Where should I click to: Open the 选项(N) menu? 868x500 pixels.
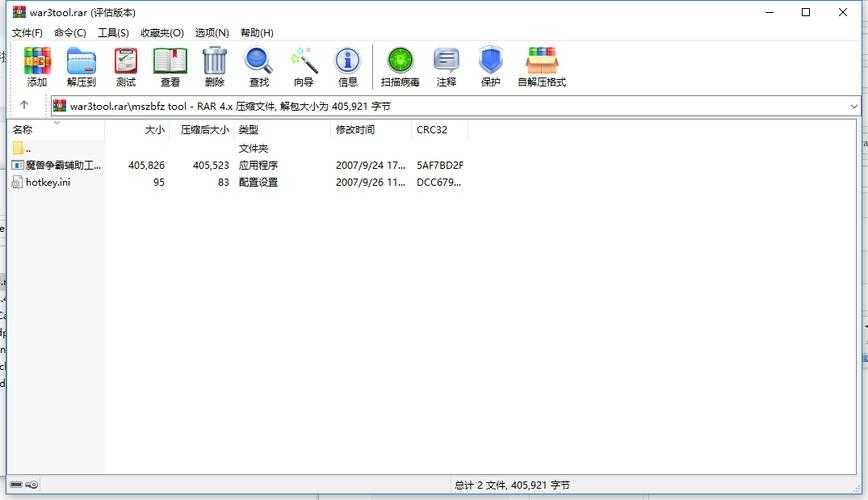coord(212,33)
